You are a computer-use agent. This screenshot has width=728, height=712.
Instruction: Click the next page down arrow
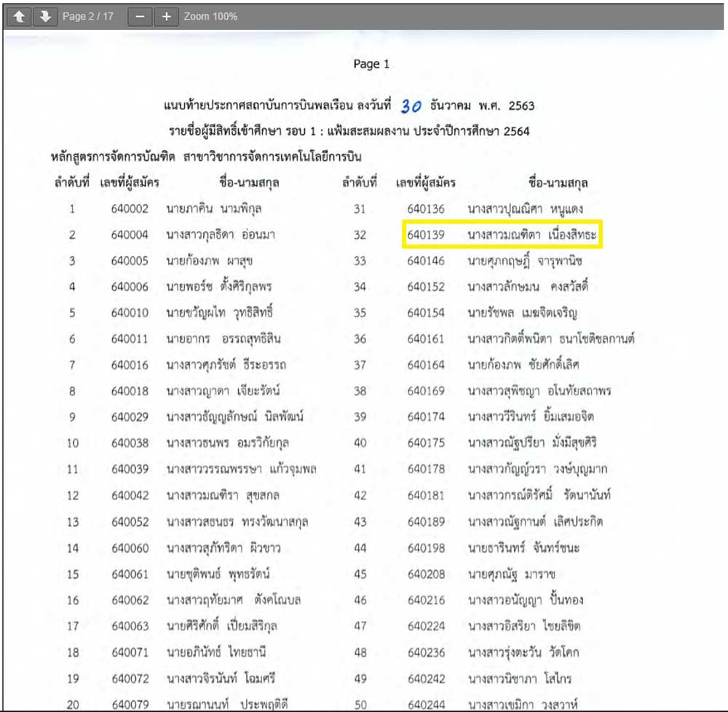click(x=44, y=16)
